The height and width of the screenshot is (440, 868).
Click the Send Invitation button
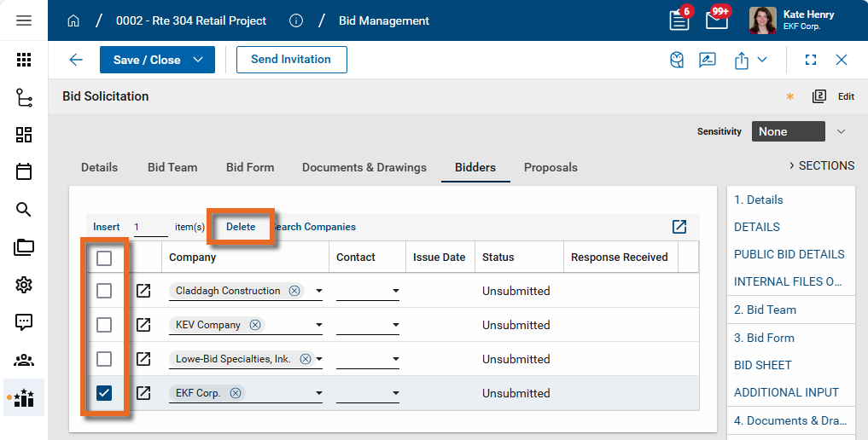pos(291,60)
